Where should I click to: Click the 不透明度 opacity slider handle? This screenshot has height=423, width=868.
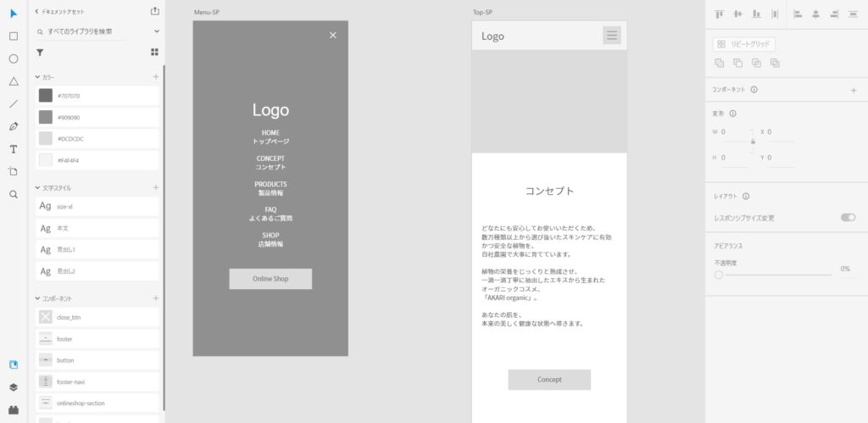[x=719, y=275]
